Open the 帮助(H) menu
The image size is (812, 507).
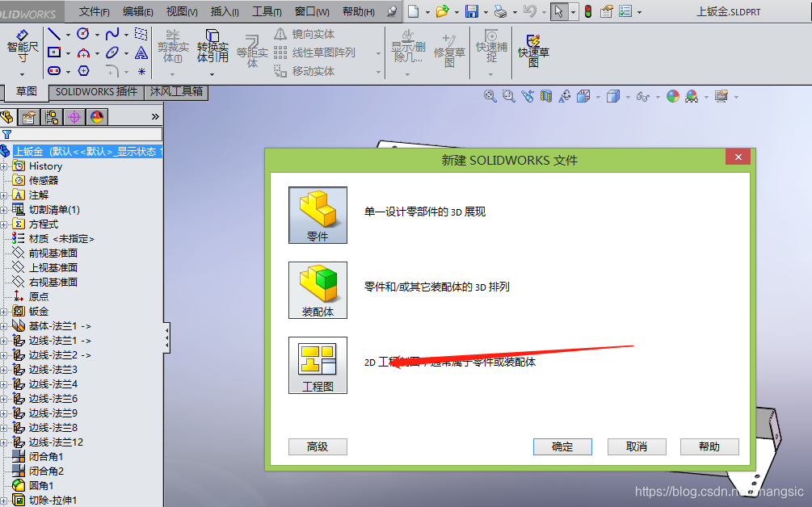[359, 11]
